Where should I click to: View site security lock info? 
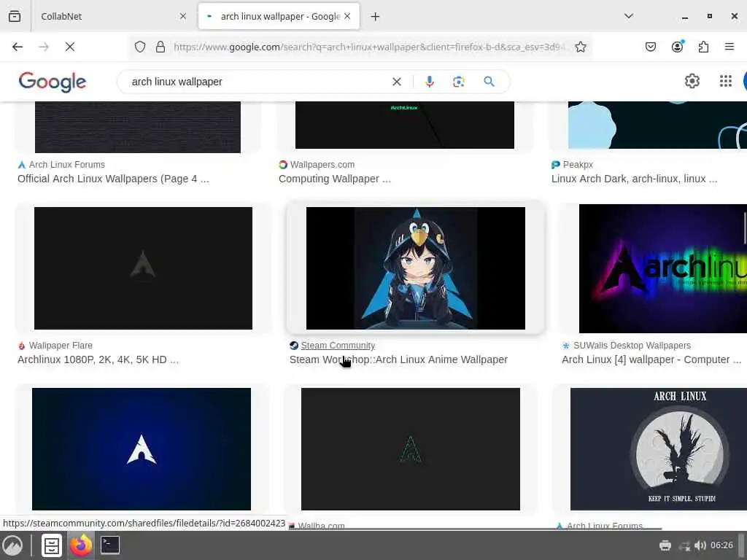coord(160,47)
